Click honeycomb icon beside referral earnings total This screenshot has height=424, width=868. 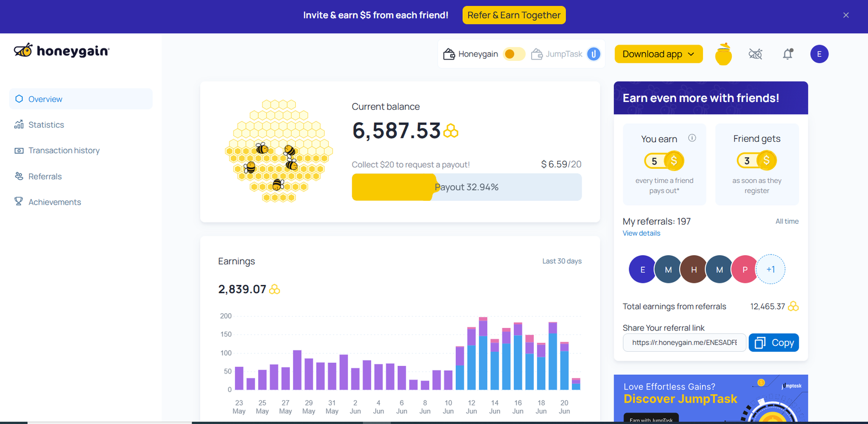(793, 306)
